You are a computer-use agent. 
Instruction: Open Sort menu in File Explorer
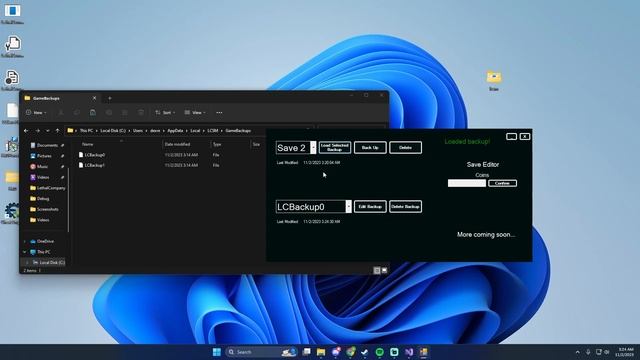(165, 113)
